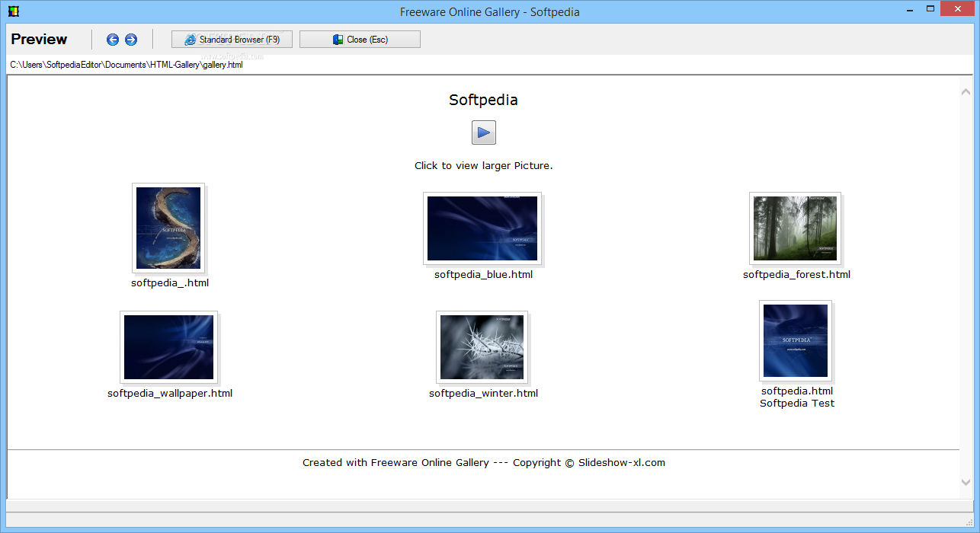The image size is (980, 533).
Task: Open the softpedia_winter.html thumbnail
Action: 482,347
